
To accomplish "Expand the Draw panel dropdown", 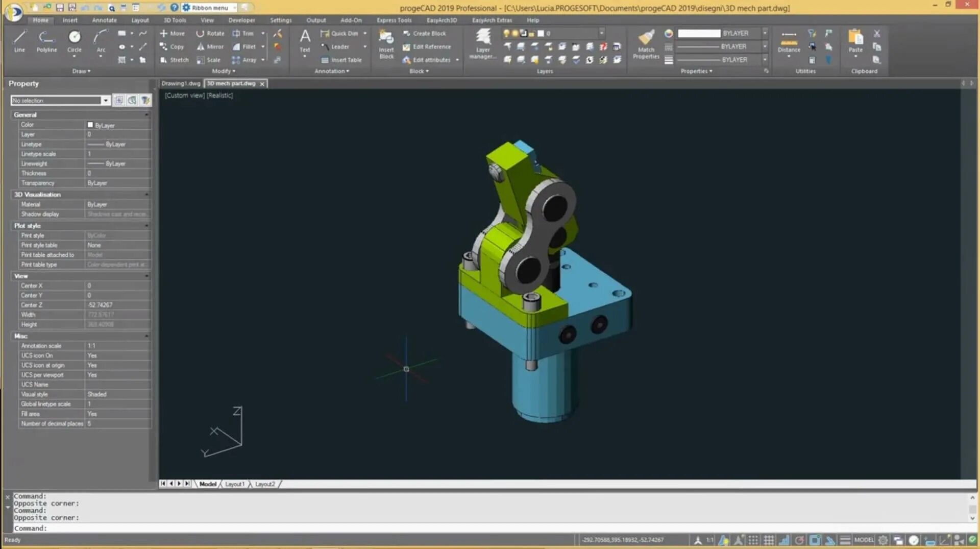I will [x=81, y=71].
